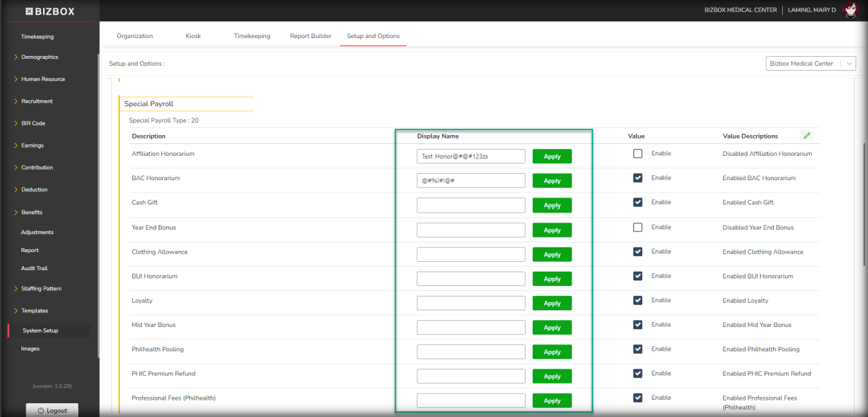Open Audit Trail in the sidebar
868x417 pixels.
[x=34, y=268]
